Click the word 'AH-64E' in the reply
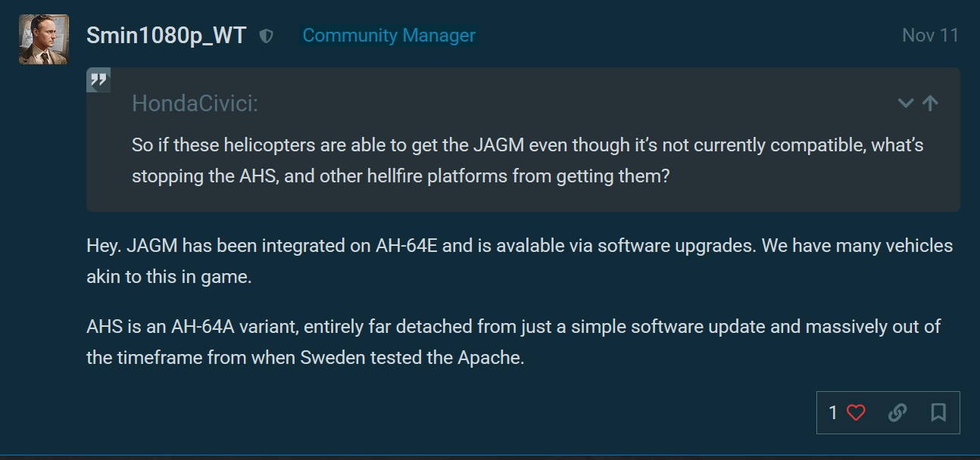This screenshot has width=980, height=460. [x=407, y=246]
